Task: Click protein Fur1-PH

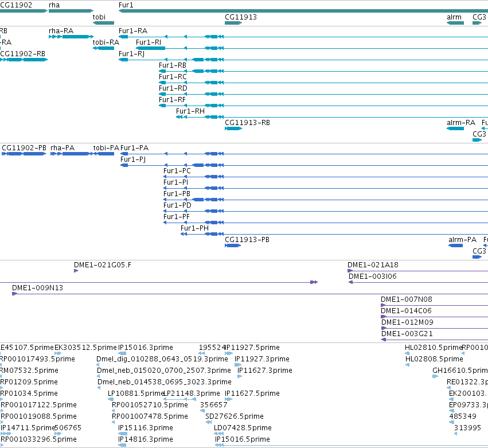Action: (x=194, y=229)
